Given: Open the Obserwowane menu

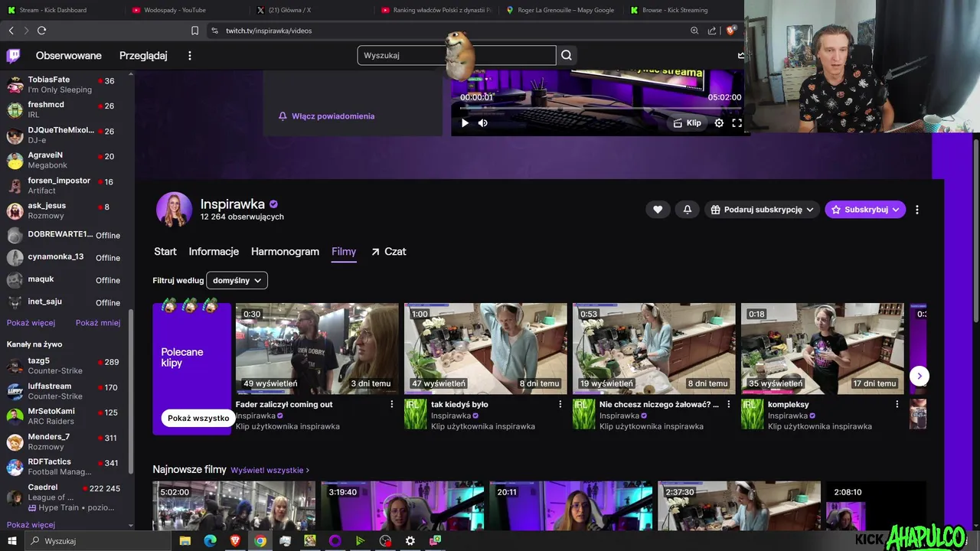Looking at the screenshot, I should [x=69, y=55].
